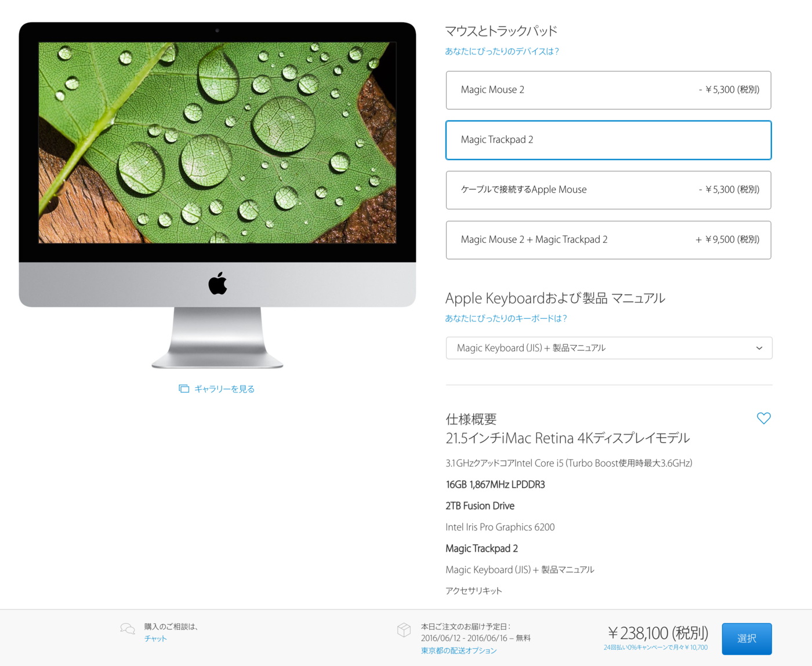The image size is (812, 666).
Task: Click the 3.1GHzクアッドコアIntel Core i5 spec line
Action: (x=569, y=463)
